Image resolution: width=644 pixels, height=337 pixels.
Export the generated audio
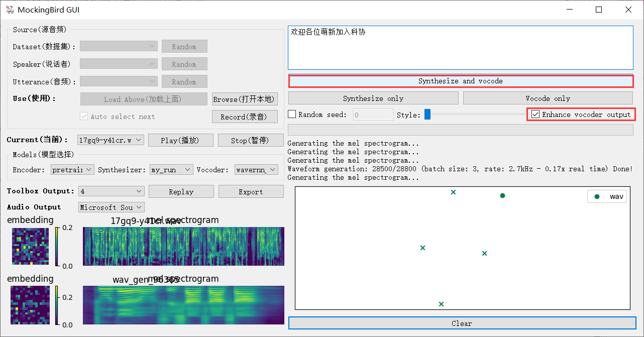251,191
